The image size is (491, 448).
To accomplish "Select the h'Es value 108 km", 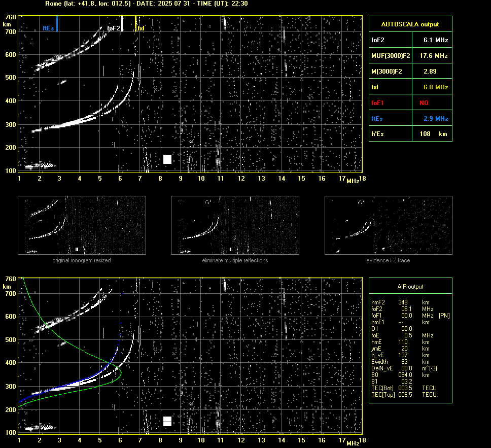I will point(433,134).
